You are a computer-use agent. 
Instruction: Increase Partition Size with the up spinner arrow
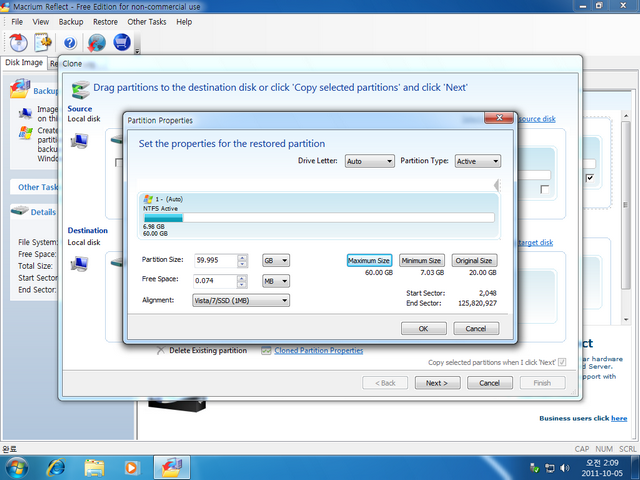242,257
